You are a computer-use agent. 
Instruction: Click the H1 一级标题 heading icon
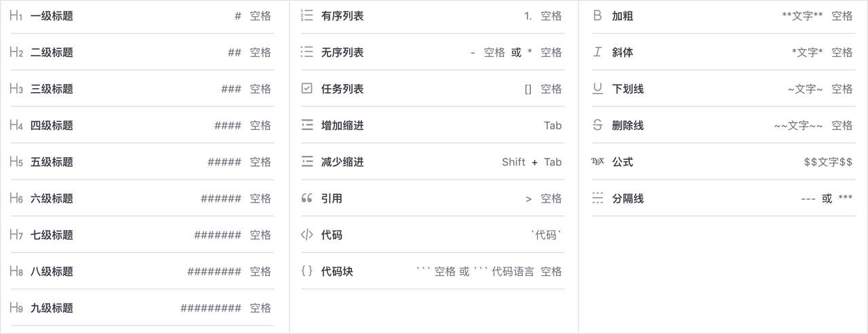(x=16, y=16)
